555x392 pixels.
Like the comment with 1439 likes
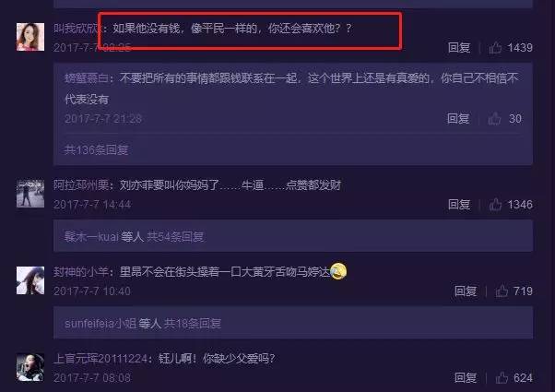(495, 47)
